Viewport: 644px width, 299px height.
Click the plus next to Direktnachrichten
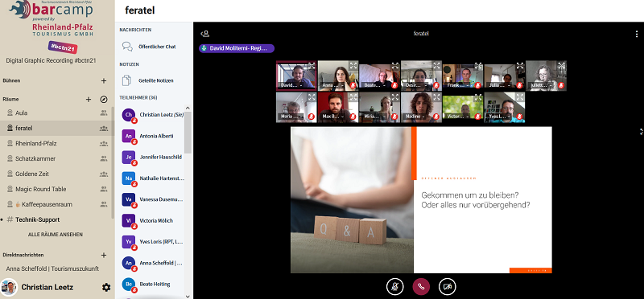pyautogui.click(x=104, y=255)
